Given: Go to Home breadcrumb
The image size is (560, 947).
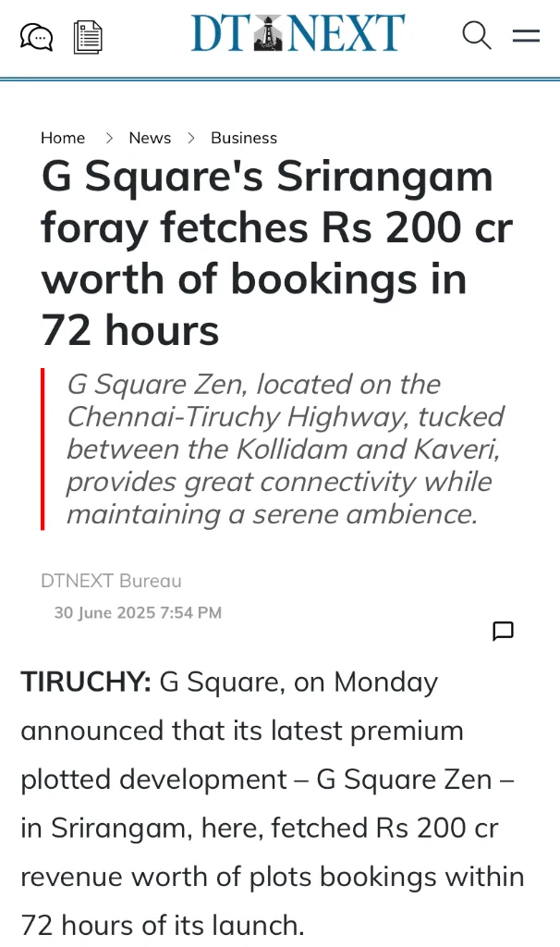Looking at the screenshot, I should (x=63, y=138).
